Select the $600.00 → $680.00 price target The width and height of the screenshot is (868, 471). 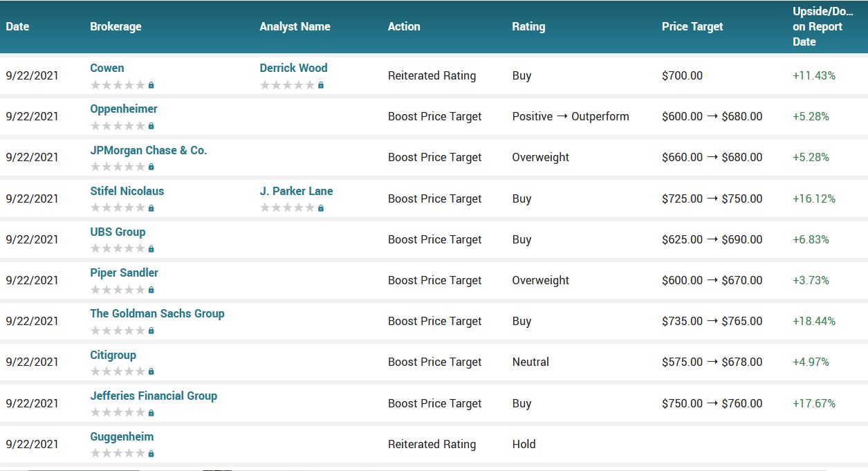(712, 116)
